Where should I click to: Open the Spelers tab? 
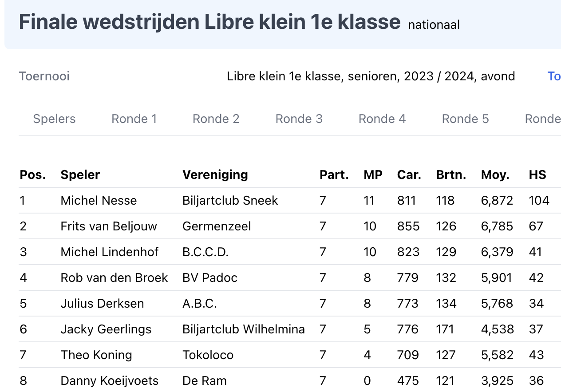coord(54,119)
